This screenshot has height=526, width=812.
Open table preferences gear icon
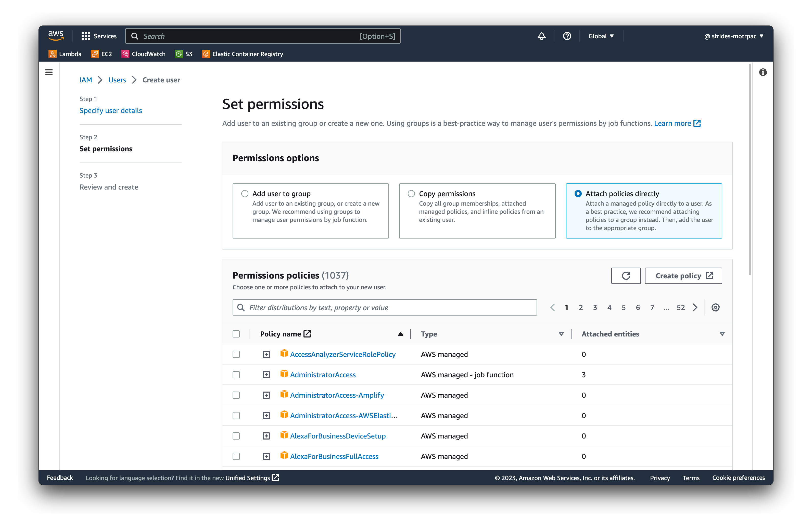click(x=715, y=308)
